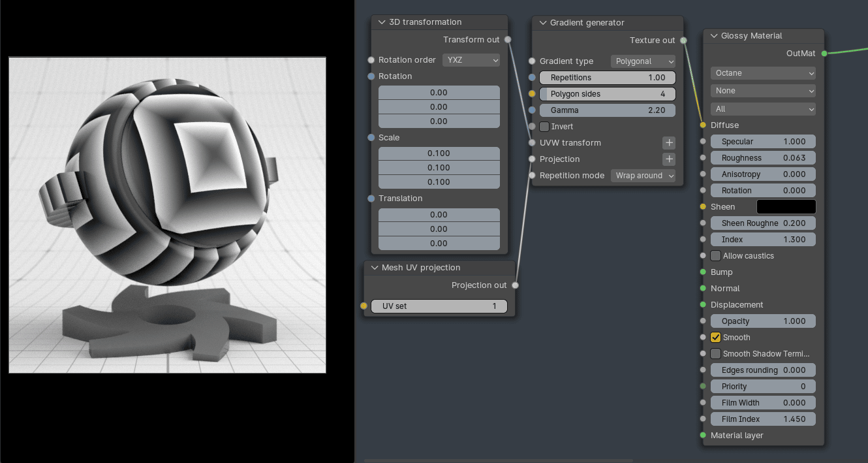The width and height of the screenshot is (868, 463).
Task: Enable the Invert checkbox
Action: tap(544, 127)
